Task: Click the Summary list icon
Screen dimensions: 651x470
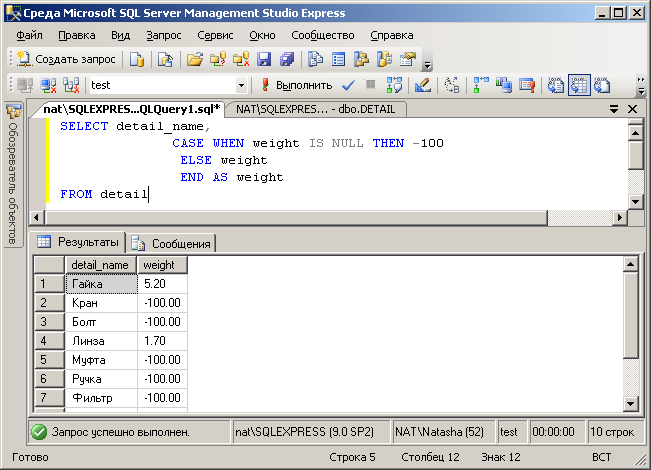Action: tap(338, 59)
